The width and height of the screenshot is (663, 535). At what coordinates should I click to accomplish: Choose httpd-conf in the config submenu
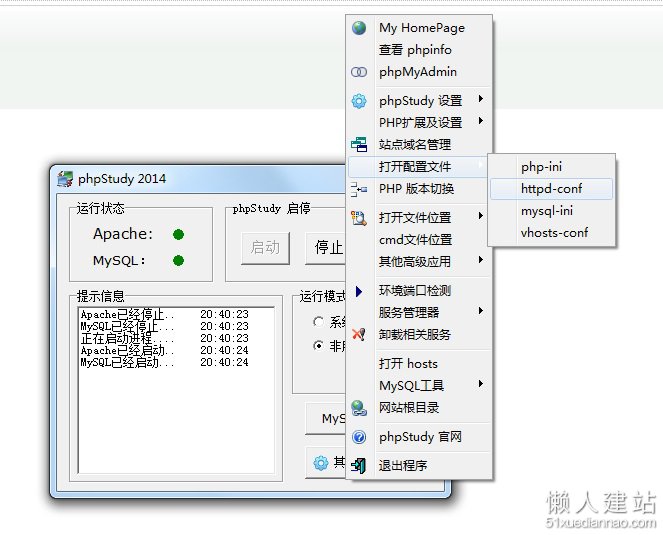[x=551, y=189]
